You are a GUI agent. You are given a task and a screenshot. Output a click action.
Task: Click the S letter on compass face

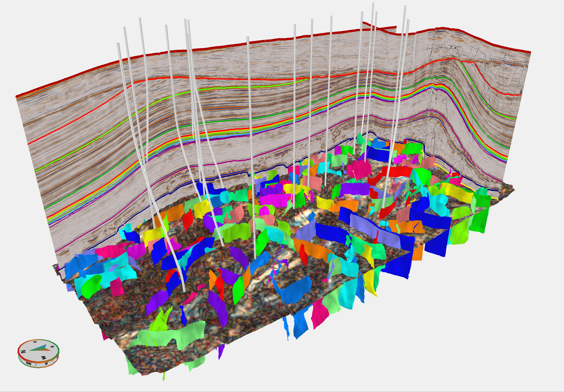(52, 346)
